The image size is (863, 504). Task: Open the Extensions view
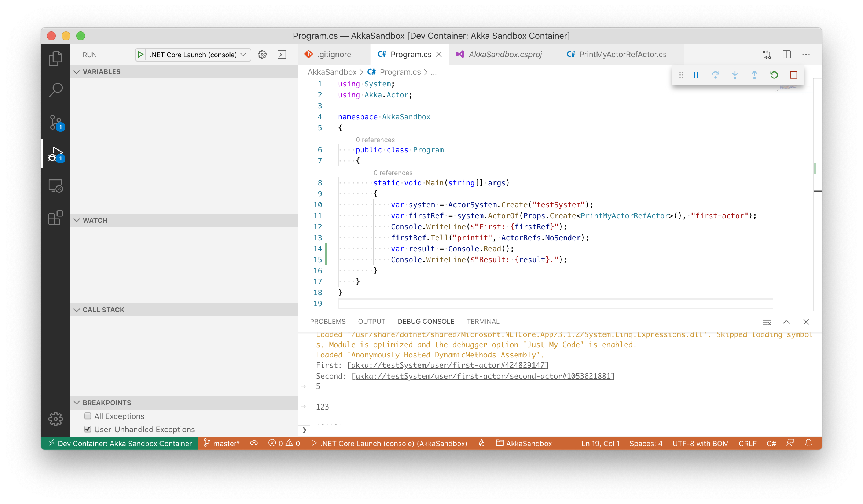(55, 218)
